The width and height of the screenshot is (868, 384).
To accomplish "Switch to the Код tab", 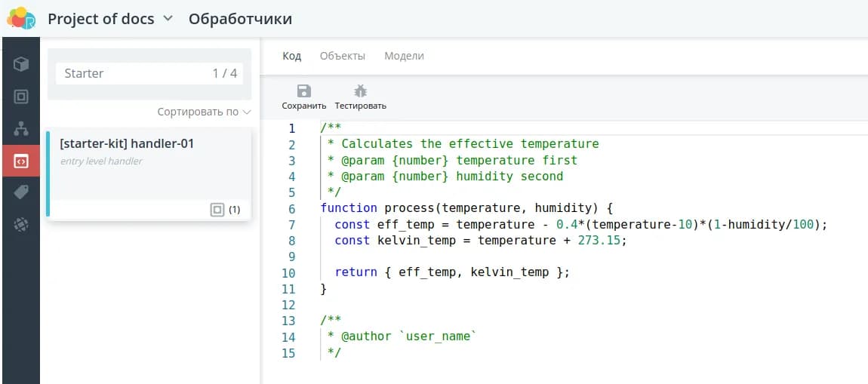I will click(291, 56).
